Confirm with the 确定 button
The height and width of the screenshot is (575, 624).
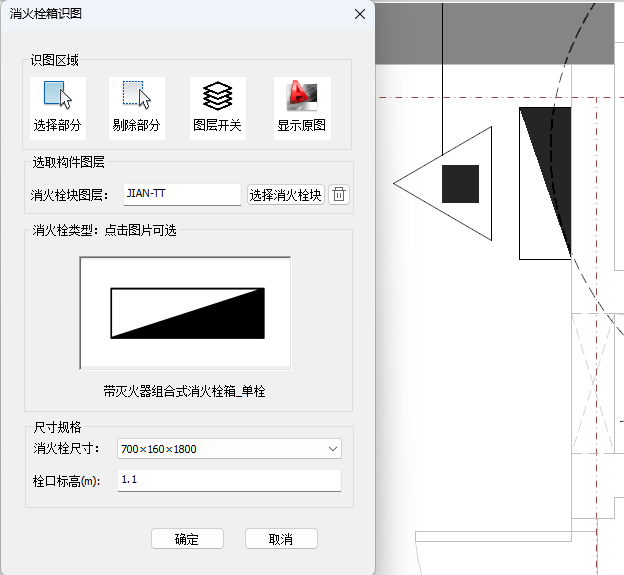coord(187,539)
